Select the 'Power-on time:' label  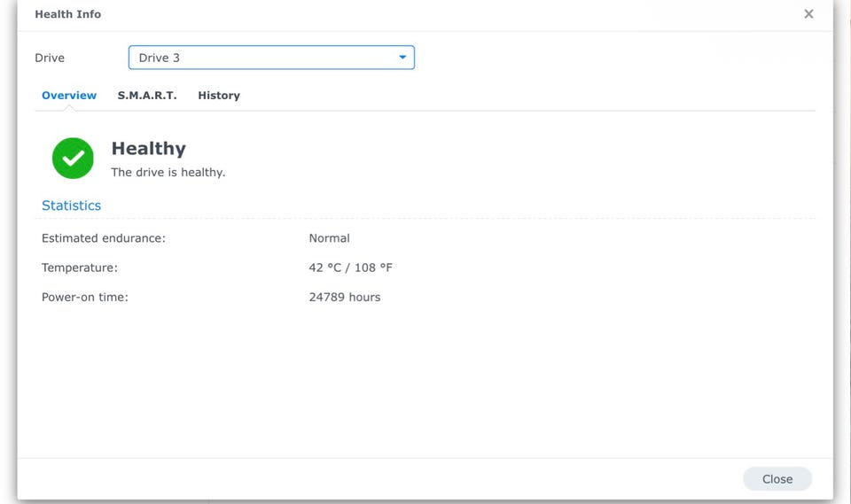[x=85, y=298]
